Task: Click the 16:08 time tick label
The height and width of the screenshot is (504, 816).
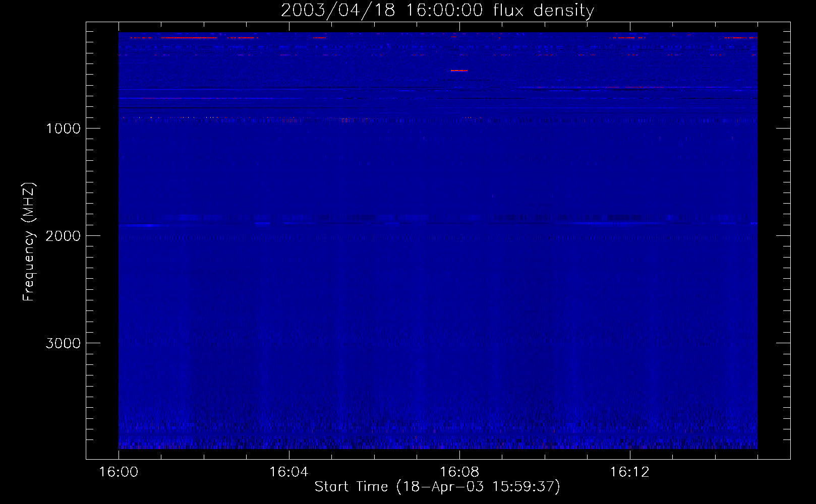Action: pos(459,472)
